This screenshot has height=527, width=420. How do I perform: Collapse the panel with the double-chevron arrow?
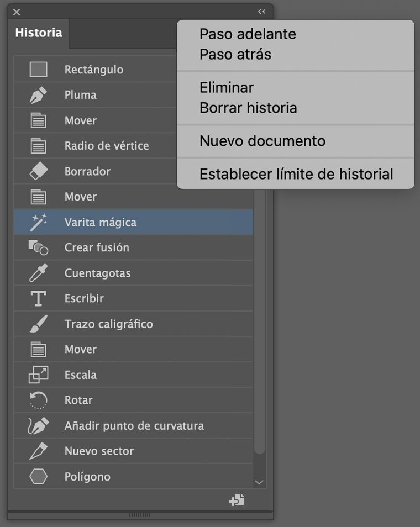[x=261, y=12]
